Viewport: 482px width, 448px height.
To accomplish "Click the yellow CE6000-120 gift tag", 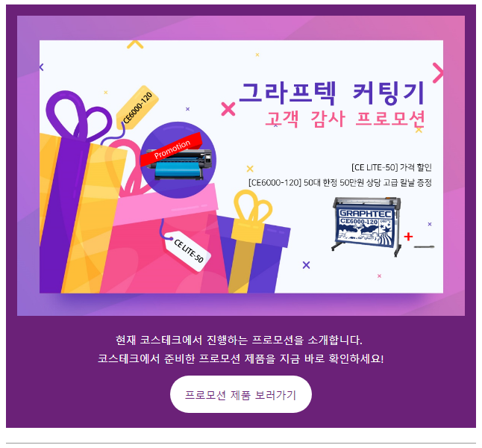I will (137, 108).
